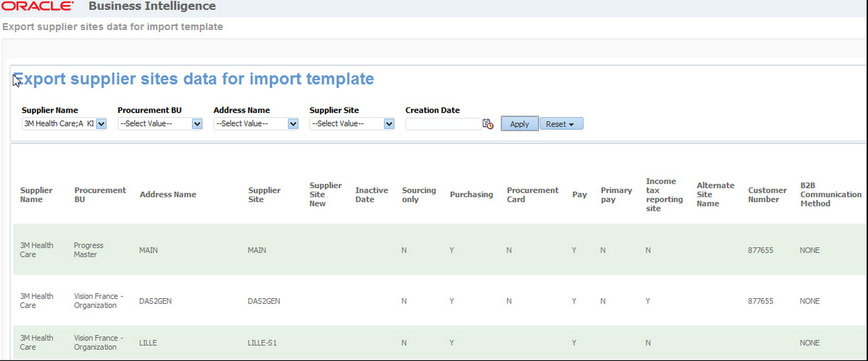Viewport: 868px width, 361px height.
Task: Expand the Supplier Name dropdown
Action: (x=101, y=124)
